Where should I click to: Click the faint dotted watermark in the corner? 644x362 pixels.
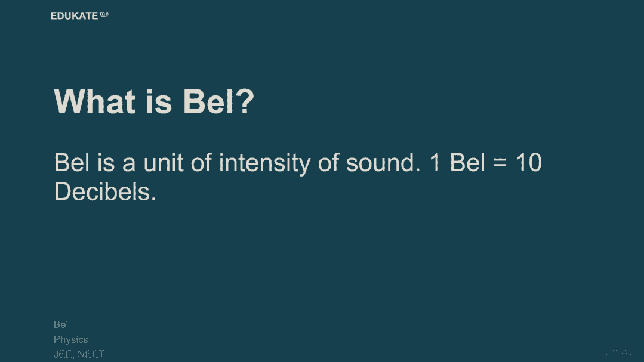click(618, 352)
